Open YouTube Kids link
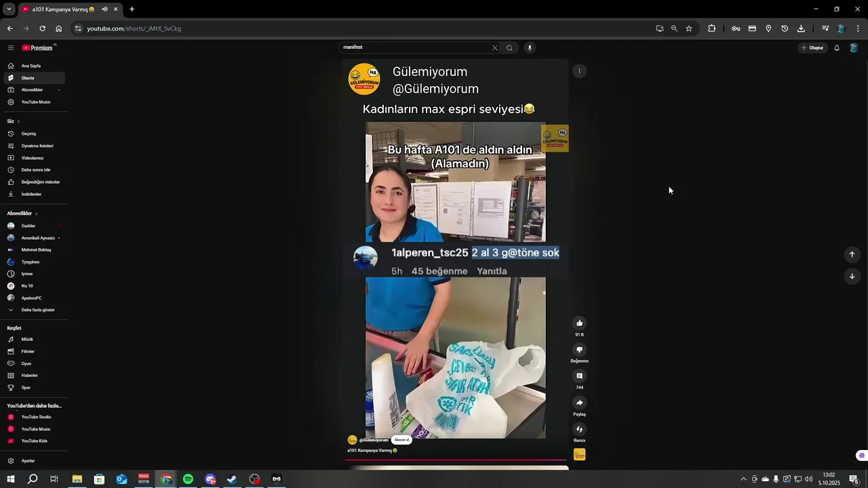The width and height of the screenshot is (868, 488). point(33,441)
